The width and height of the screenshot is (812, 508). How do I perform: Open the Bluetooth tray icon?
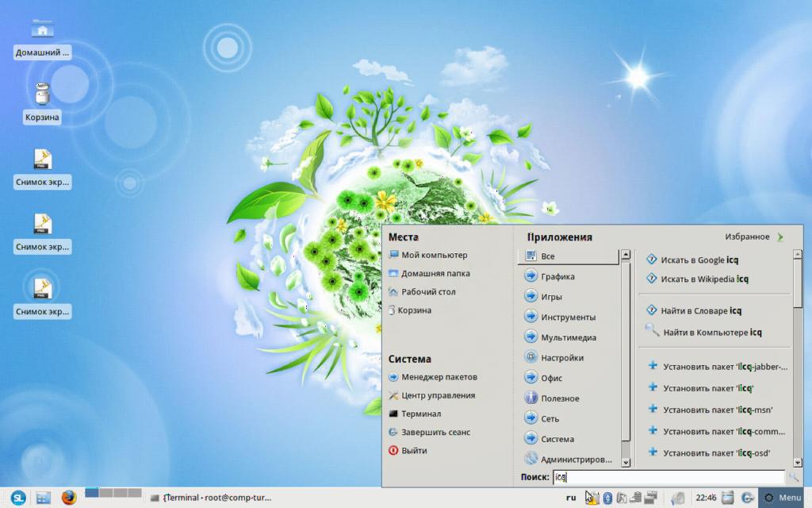pos(607,498)
